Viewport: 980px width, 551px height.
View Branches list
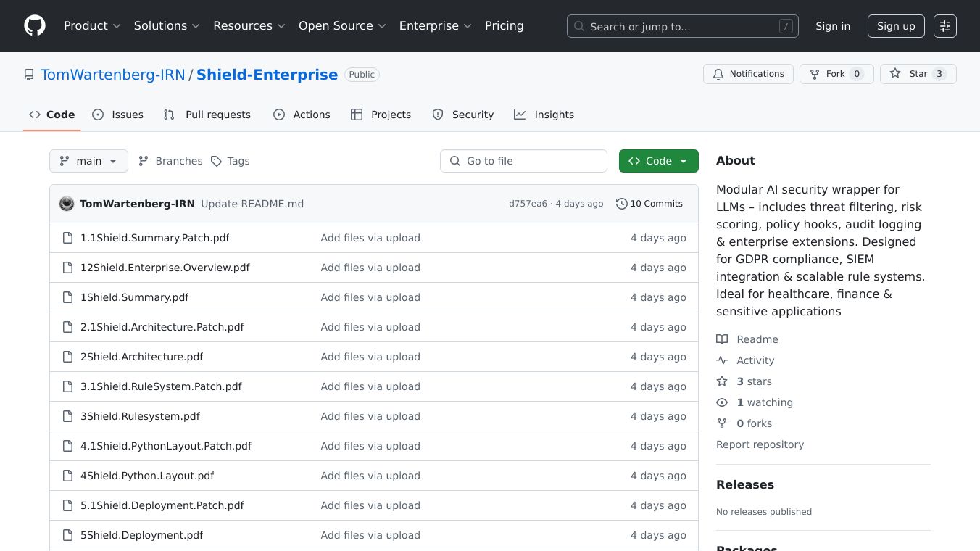click(x=170, y=161)
